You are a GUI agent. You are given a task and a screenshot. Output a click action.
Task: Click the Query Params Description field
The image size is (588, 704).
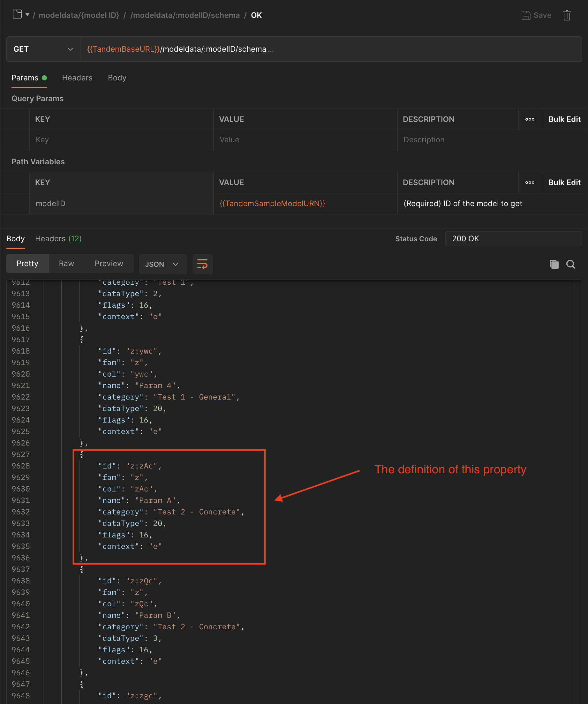(x=492, y=140)
